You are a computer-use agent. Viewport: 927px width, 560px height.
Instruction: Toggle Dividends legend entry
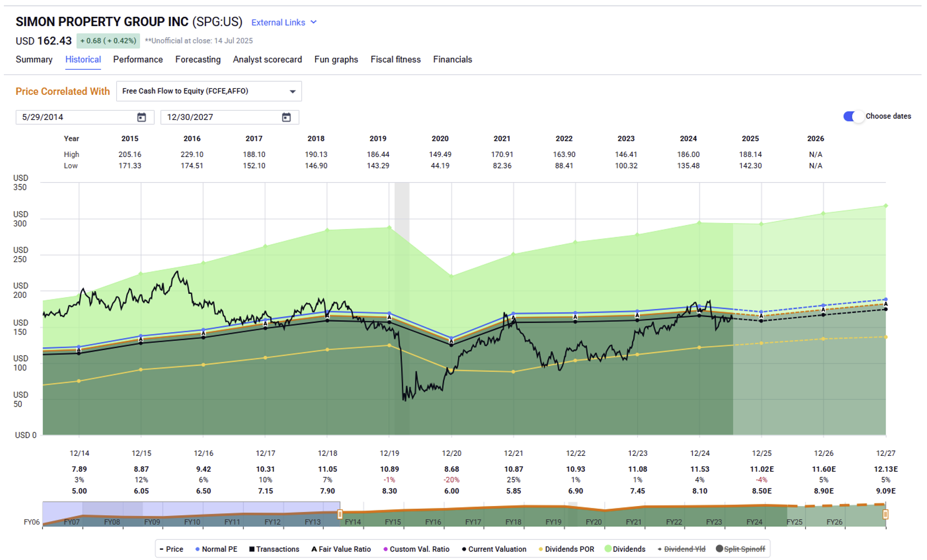click(625, 549)
